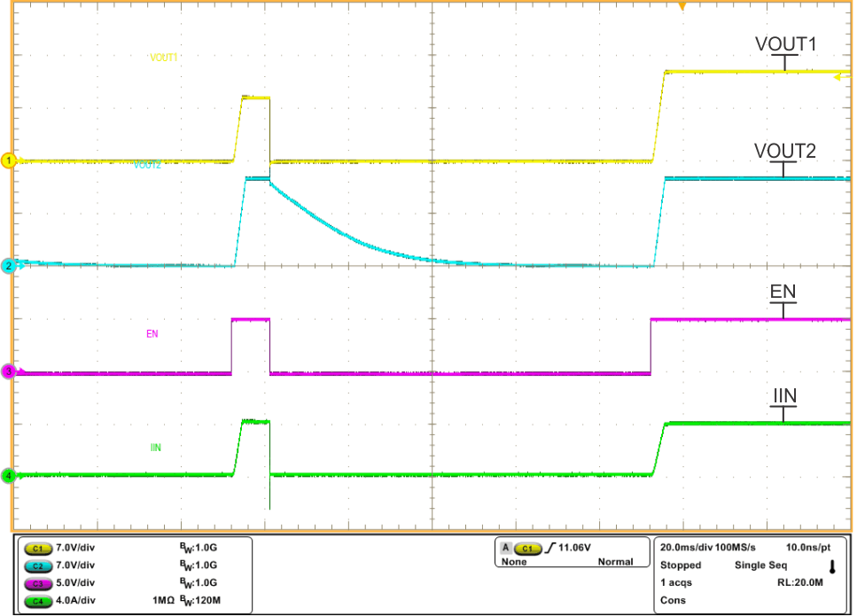Select the C2 channel badge

(x=36, y=565)
